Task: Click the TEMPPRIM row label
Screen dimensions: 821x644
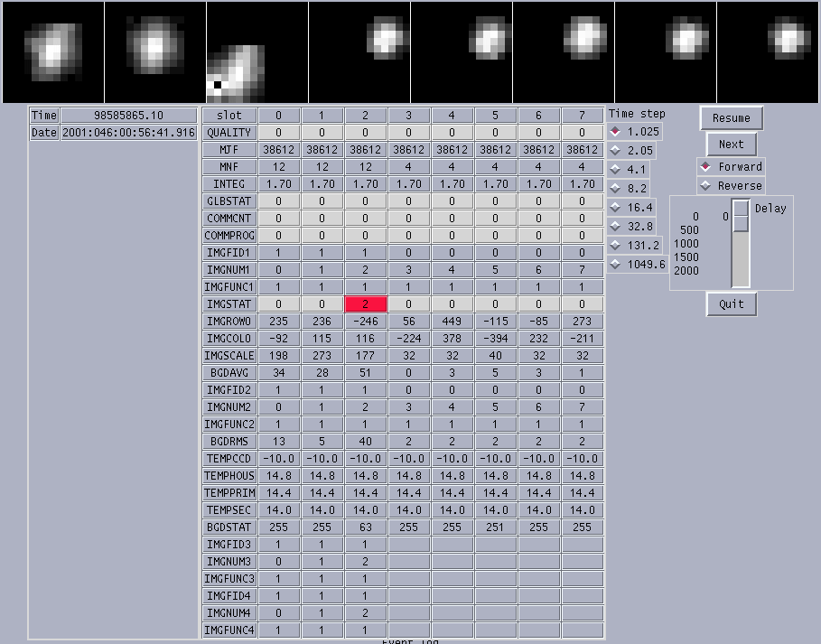Action: point(229,492)
